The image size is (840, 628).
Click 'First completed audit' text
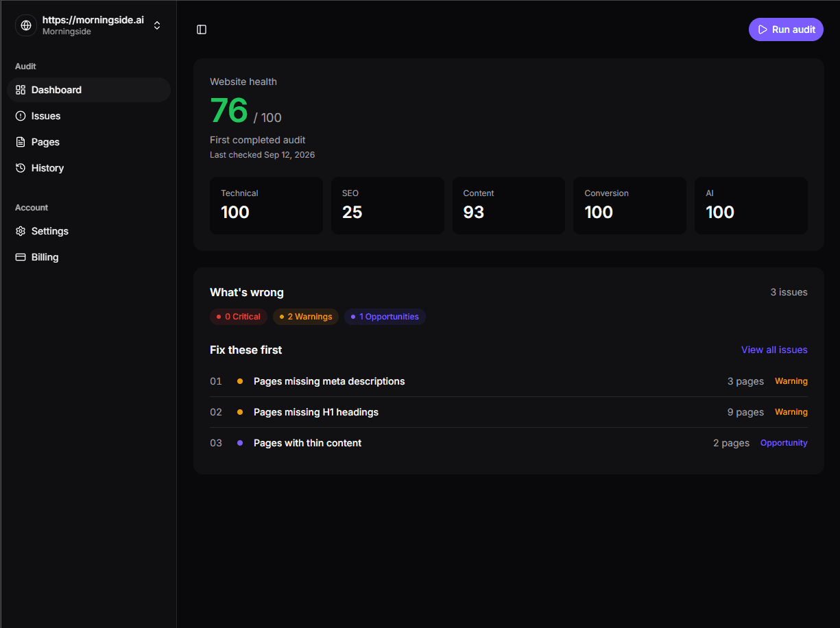click(x=258, y=140)
